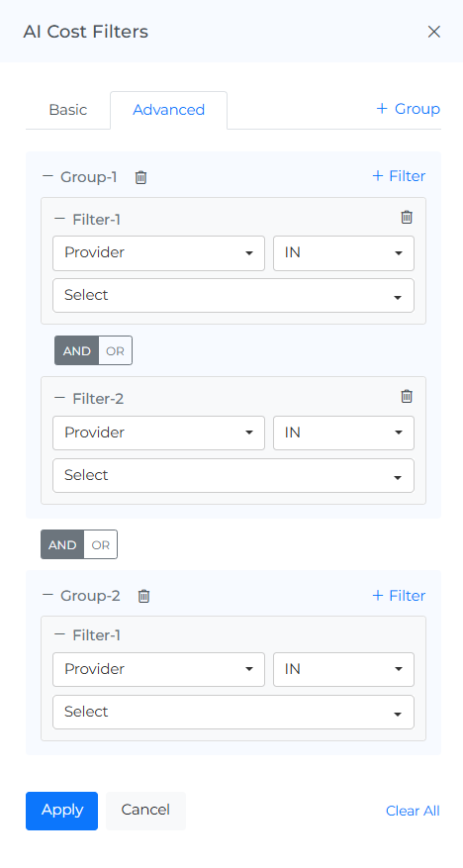The image size is (463, 868).
Task: Switch to OR between Filter-1 and Filter-2
Action: tap(115, 351)
